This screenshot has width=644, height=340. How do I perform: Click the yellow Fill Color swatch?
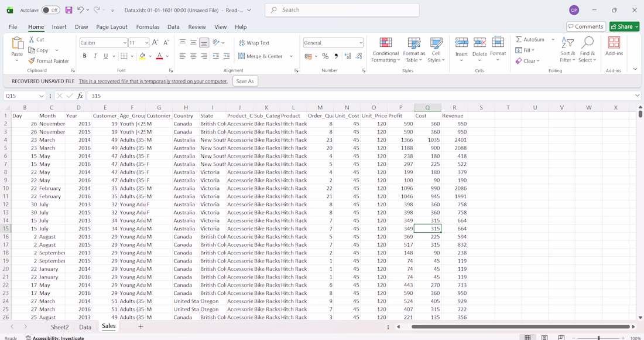pos(142,56)
